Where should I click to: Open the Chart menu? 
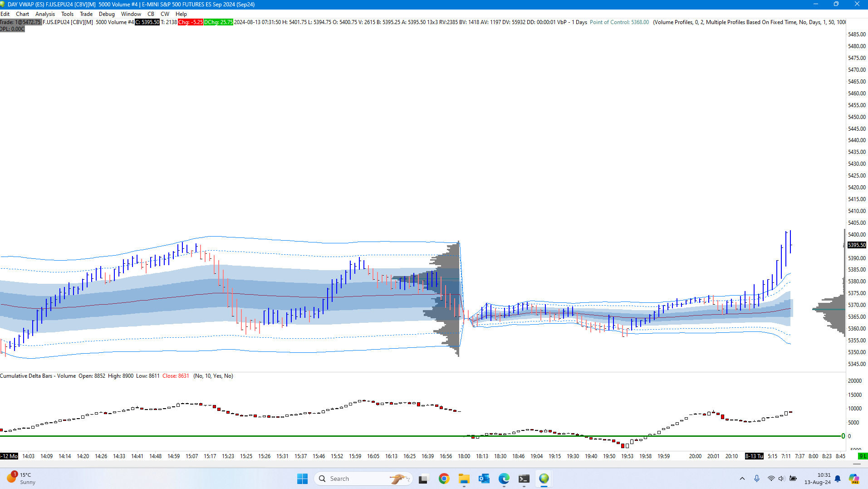point(22,14)
